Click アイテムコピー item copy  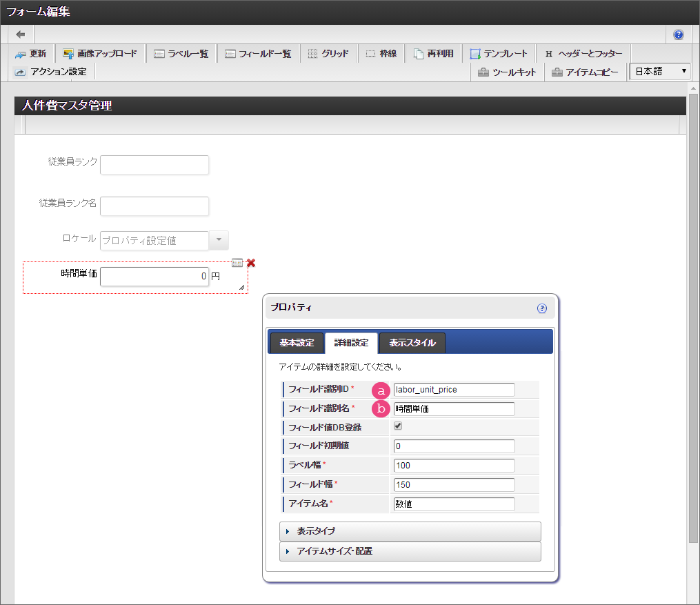(x=586, y=72)
